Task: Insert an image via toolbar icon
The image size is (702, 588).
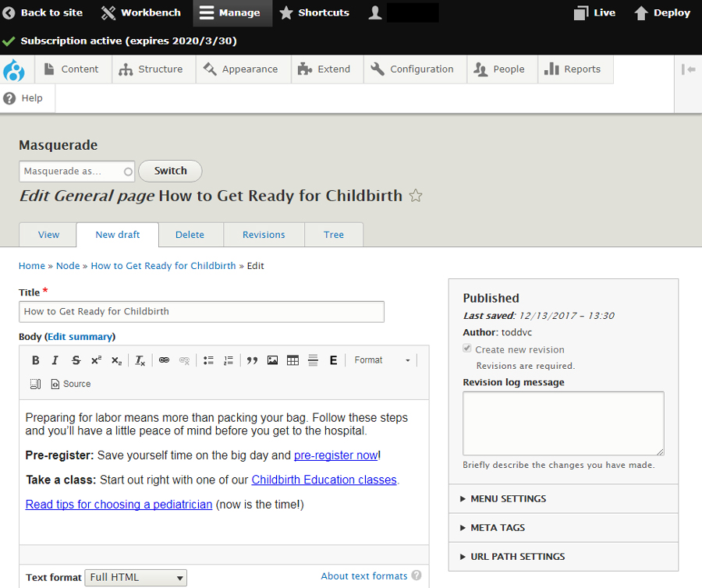Action: (x=272, y=360)
